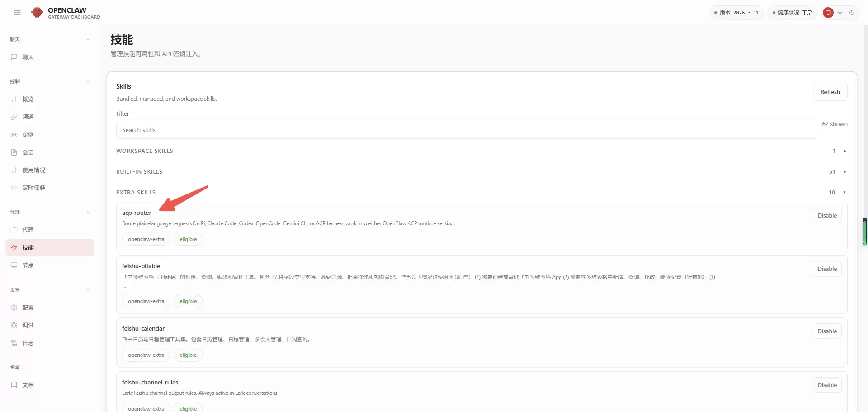Collapse the sidebar with the hamburger menu icon
Viewport: 868px width, 412px height.
click(x=17, y=13)
